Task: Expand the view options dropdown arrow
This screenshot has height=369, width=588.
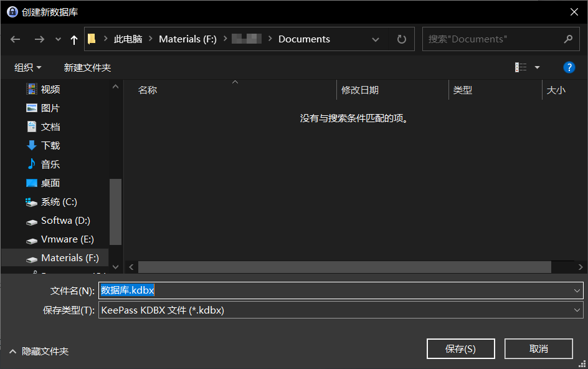Action: [537, 67]
